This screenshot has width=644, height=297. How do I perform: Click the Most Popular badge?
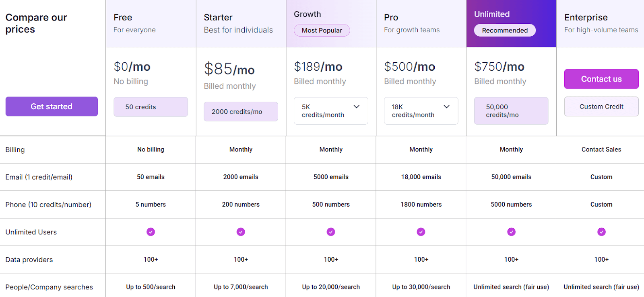pyautogui.click(x=322, y=31)
